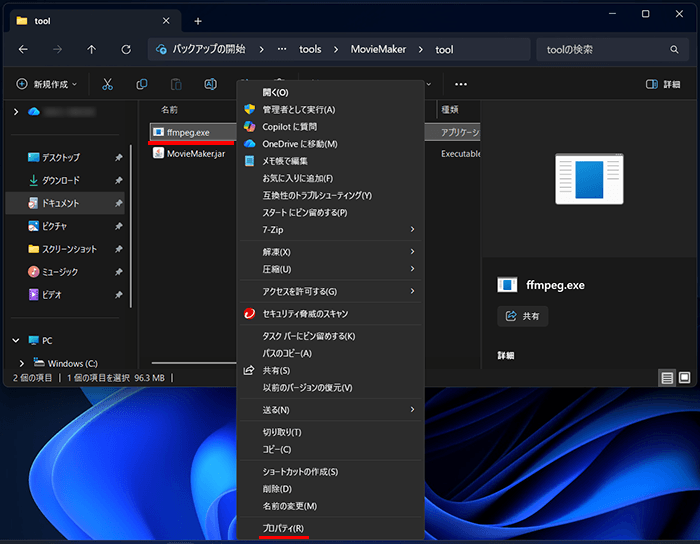Screen dimensions: 700x544
Task: Choose 管理者として実行(A)
Action: [331, 109]
